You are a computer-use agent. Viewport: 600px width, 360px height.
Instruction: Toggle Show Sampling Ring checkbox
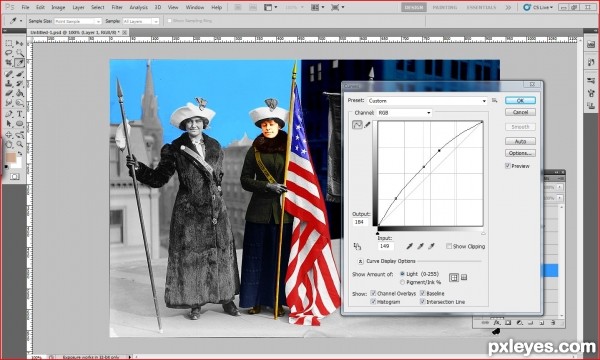tap(169, 21)
